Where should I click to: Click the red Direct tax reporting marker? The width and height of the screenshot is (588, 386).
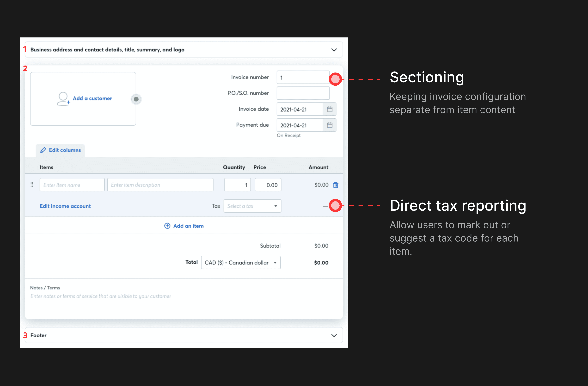[x=335, y=205]
